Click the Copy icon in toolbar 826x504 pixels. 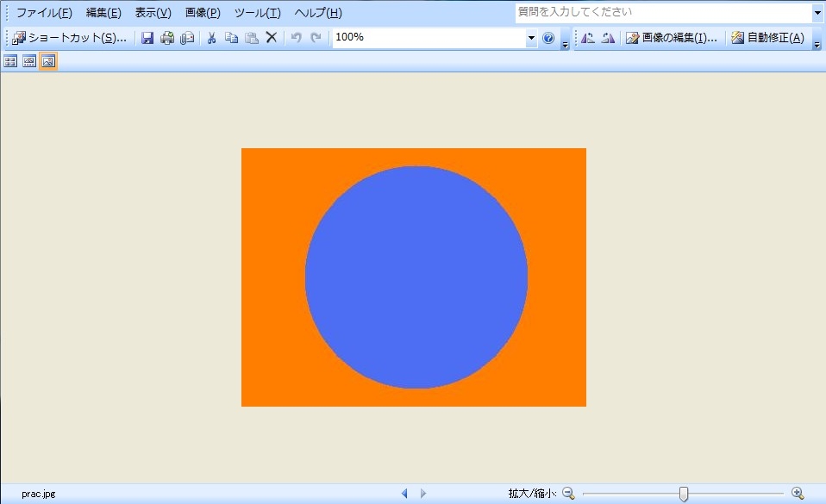click(231, 38)
